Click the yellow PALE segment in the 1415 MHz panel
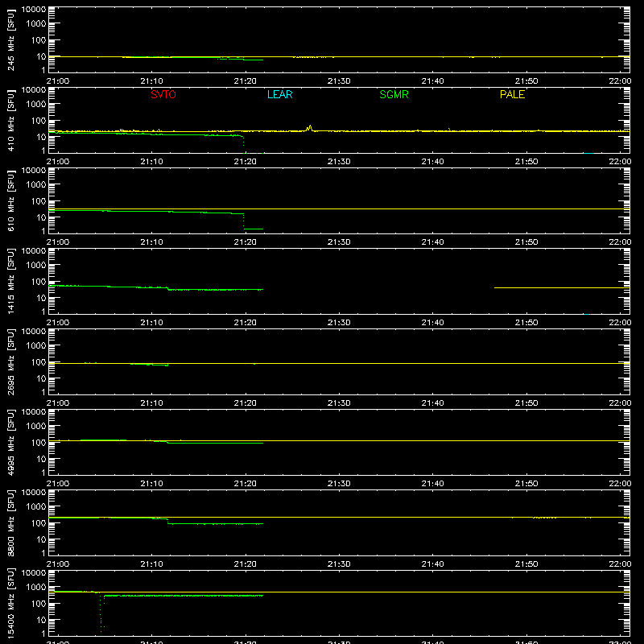 (562, 288)
